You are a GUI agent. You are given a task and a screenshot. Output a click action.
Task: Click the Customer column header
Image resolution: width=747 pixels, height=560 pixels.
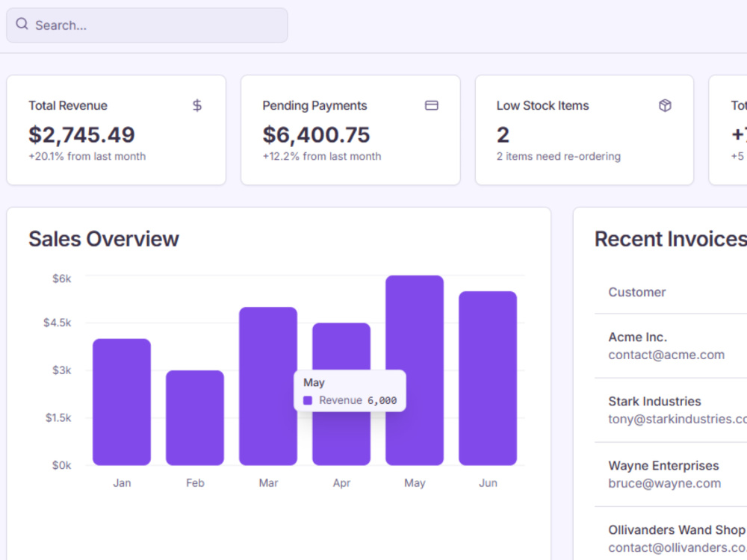(637, 292)
